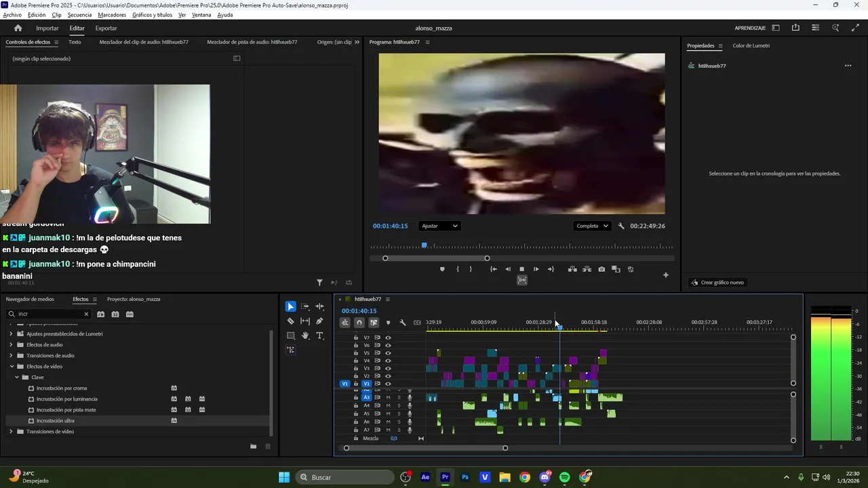
Task: Expand the Efectos de audio folder
Action: point(11,344)
